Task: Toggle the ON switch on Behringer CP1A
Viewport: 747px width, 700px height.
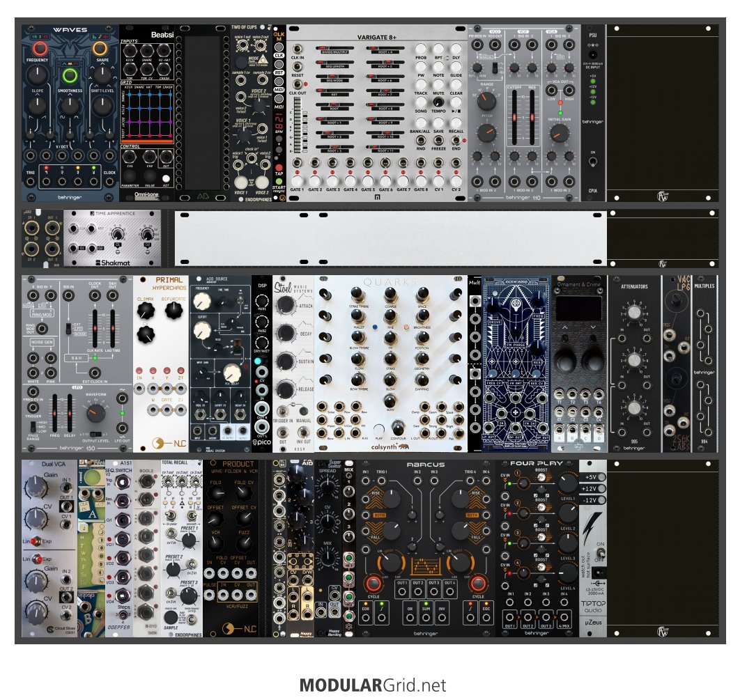Action: pos(592,162)
